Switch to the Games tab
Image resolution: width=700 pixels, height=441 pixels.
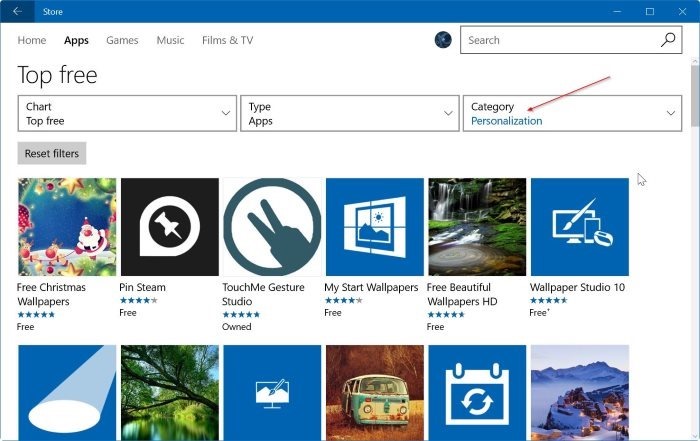tap(122, 40)
